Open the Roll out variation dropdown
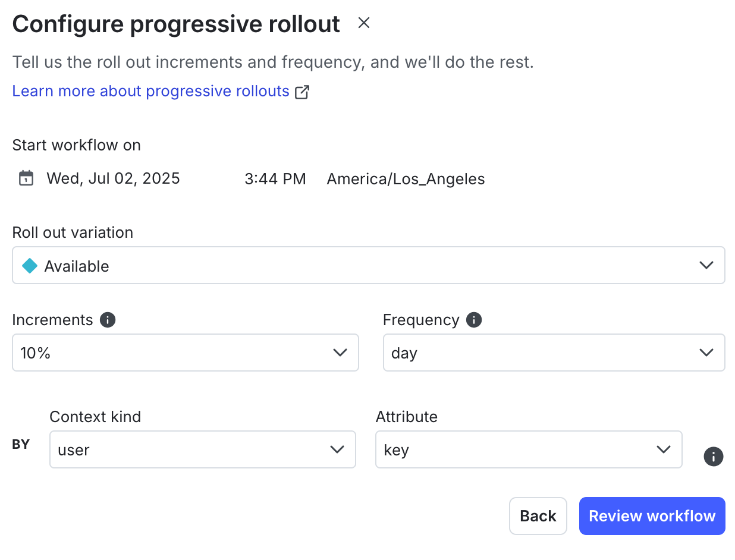 [x=369, y=266]
